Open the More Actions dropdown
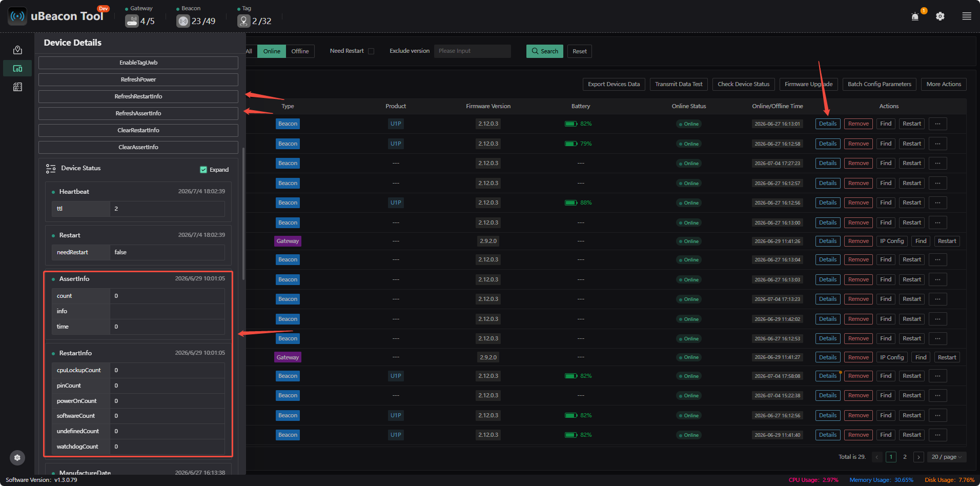The image size is (980, 486). click(944, 84)
